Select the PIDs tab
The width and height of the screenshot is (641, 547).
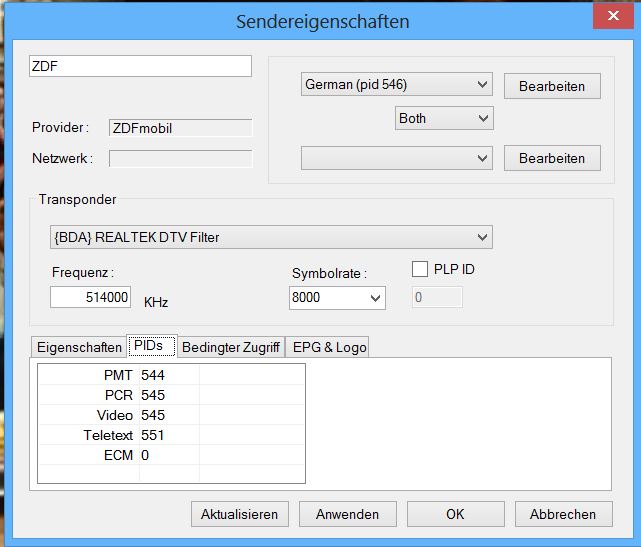(152, 347)
